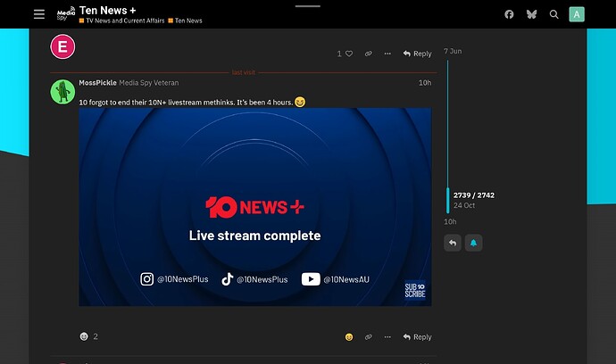Add a reaction with the yellow smiley icon
616x364 pixels.
(x=349, y=337)
